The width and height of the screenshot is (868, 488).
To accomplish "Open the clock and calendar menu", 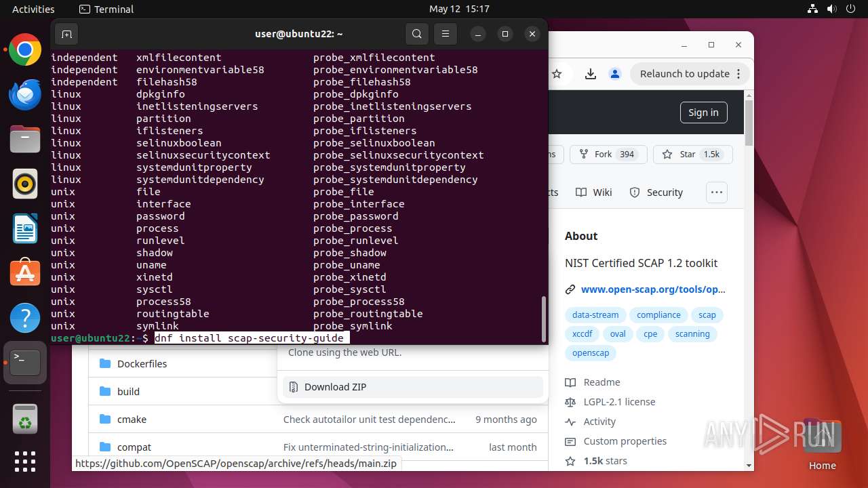I will tap(459, 9).
